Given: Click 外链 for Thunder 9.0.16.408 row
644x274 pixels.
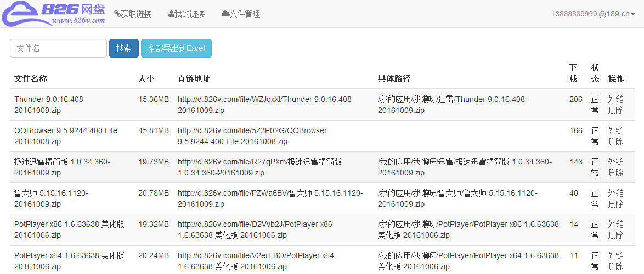Looking at the screenshot, I should tap(615, 99).
